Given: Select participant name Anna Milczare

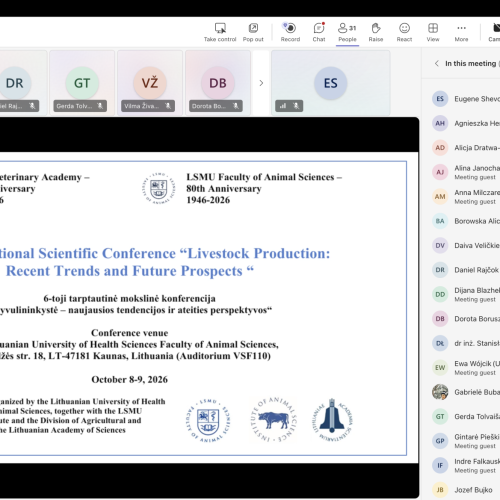Looking at the screenshot, I should point(477,193).
